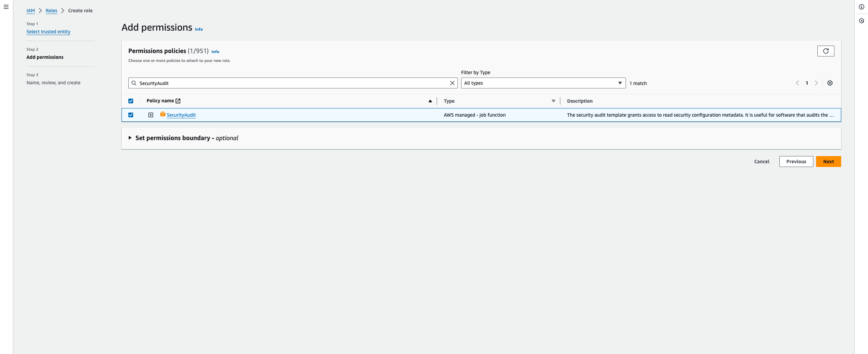Go to next page of results
The height and width of the screenshot is (354, 868).
pyautogui.click(x=816, y=83)
